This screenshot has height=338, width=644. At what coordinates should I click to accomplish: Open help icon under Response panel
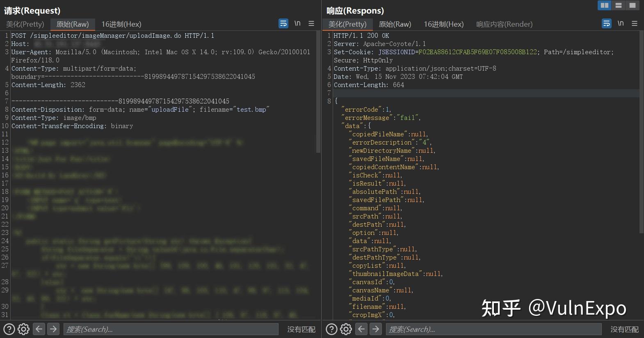click(x=331, y=329)
